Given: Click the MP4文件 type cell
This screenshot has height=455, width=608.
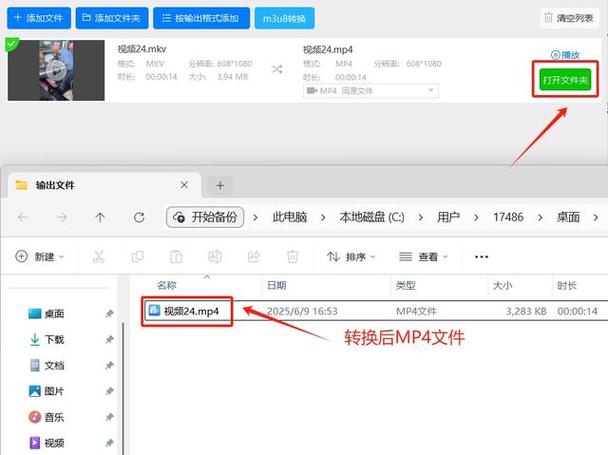Looking at the screenshot, I should click(416, 311).
